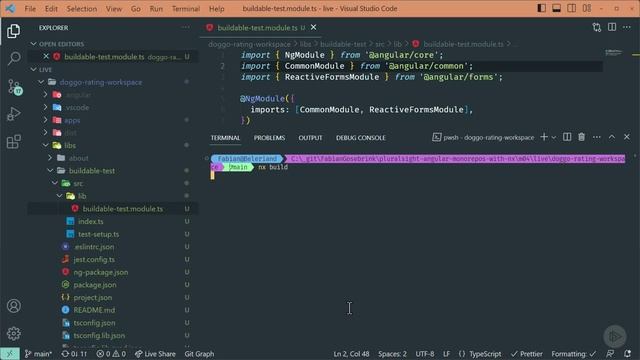This screenshot has width=640, height=360.
Task: Open terminal panel more actions ellipsis
Action: 597,137
